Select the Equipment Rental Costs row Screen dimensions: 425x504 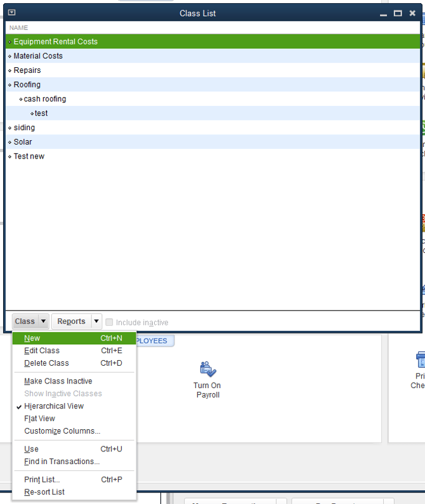tap(56, 42)
